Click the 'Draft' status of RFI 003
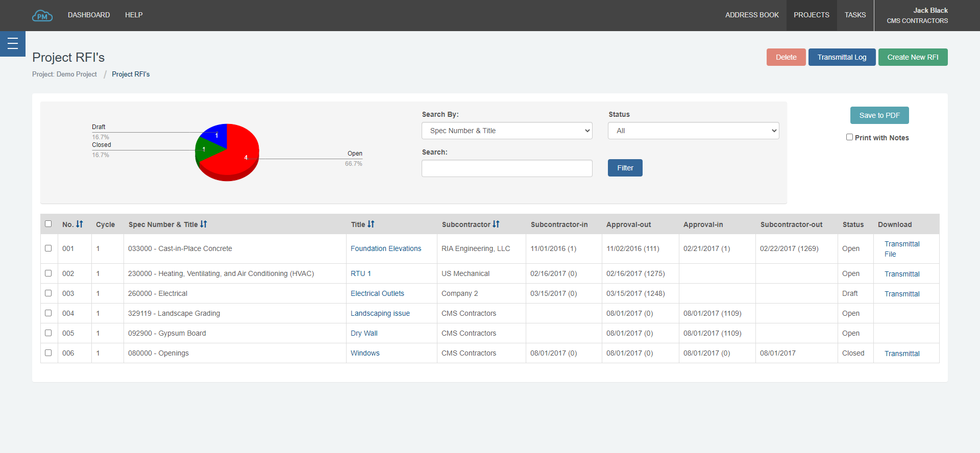 click(x=850, y=293)
